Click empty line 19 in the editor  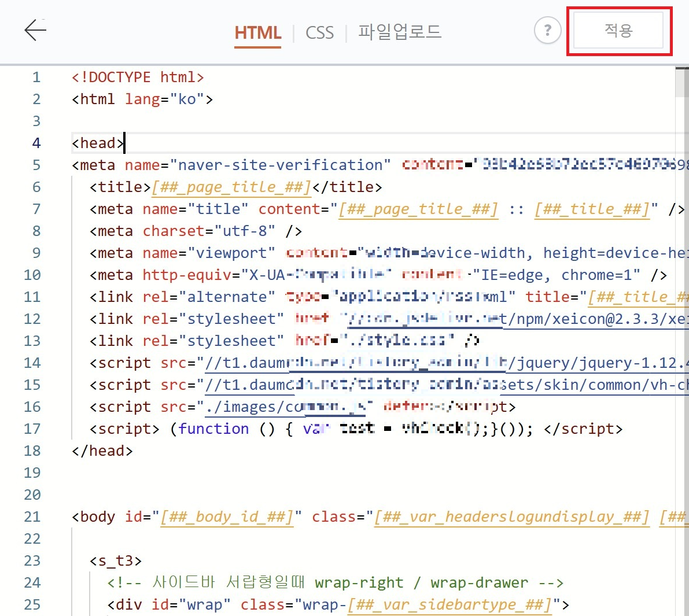pos(374,473)
